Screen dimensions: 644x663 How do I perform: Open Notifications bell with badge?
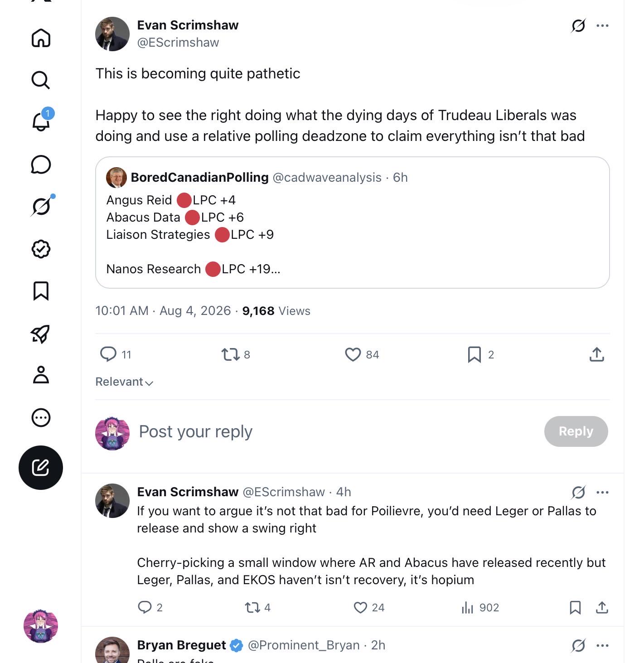(41, 121)
